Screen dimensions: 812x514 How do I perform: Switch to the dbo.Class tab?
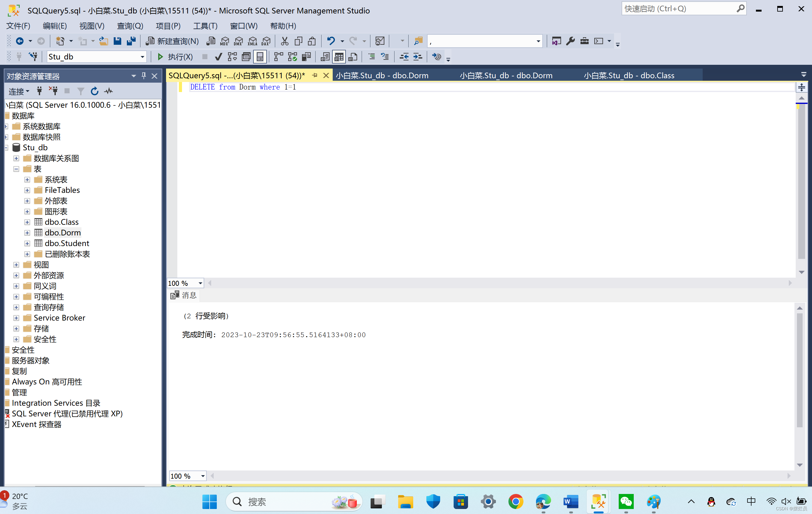click(629, 75)
